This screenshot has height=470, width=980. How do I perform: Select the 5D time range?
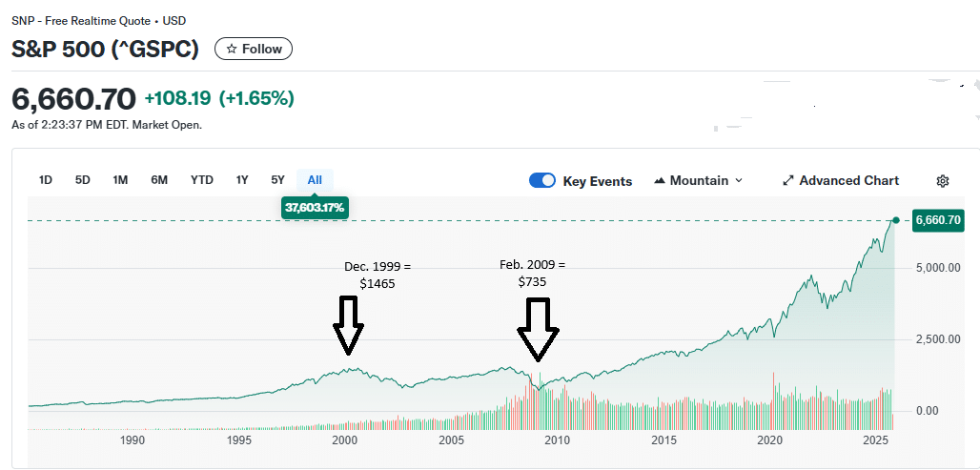(x=83, y=179)
